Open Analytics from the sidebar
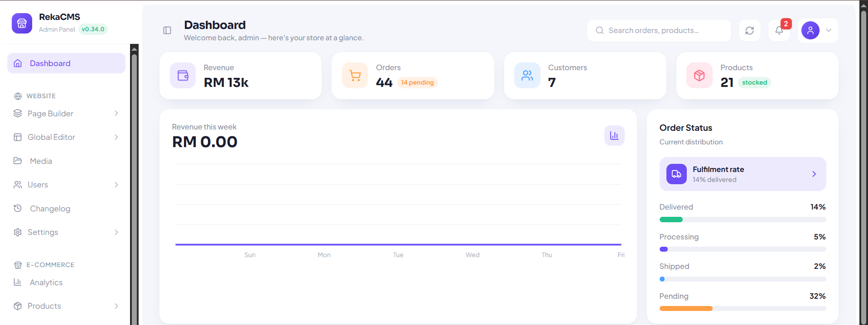 pyautogui.click(x=66, y=282)
